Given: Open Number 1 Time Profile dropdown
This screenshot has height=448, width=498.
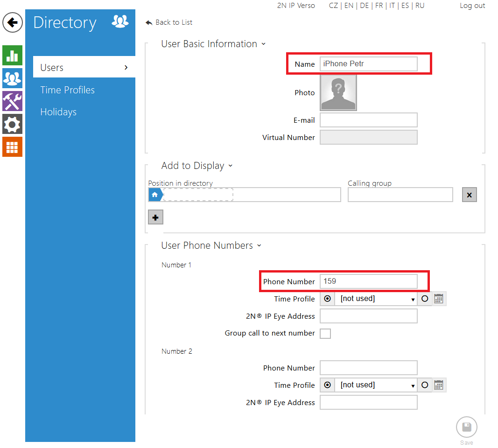Looking at the screenshot, I should click(x=376, y=299).
